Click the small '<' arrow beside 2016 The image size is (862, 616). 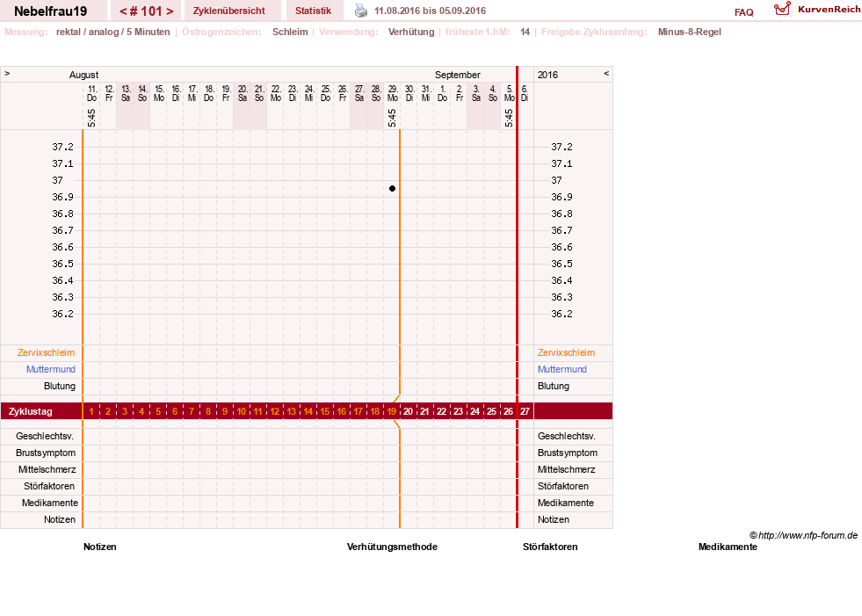pyautogui.click(x=606, y=73)
